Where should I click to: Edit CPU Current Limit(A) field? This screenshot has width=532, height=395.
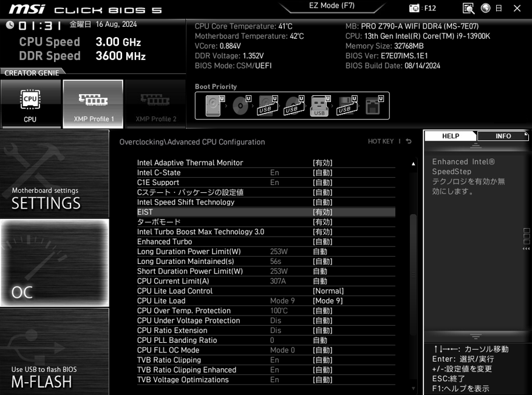click(320, 281)
